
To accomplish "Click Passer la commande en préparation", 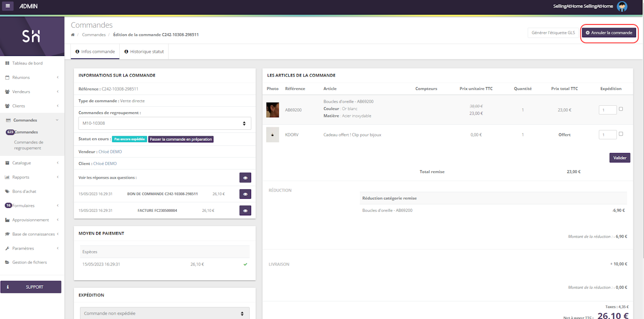I will point(181,139).
